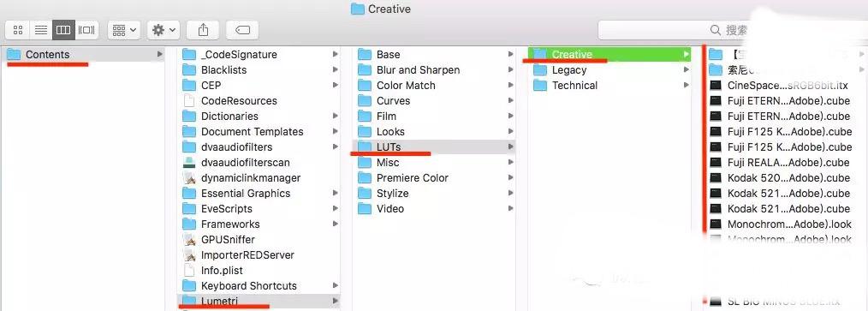Switch Finder to list view
868x311 pixels.
(x=41, y=30)
